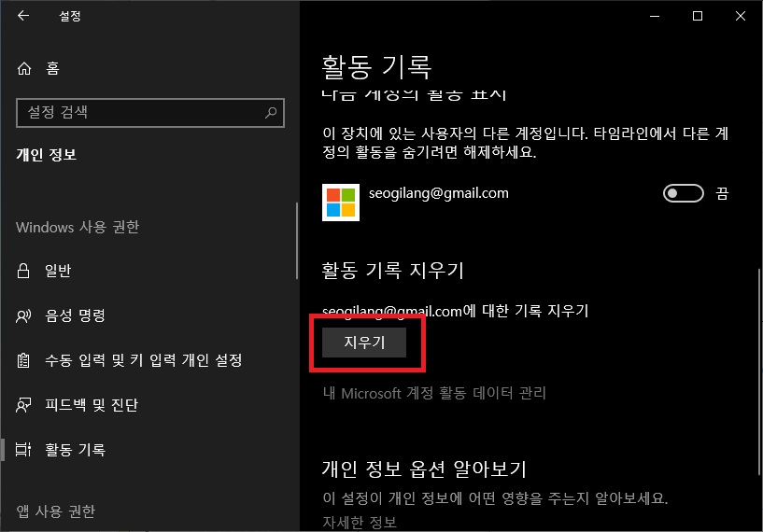Click the 끔 toggle state label
763x532 pixels.
(x=722, y=193)
